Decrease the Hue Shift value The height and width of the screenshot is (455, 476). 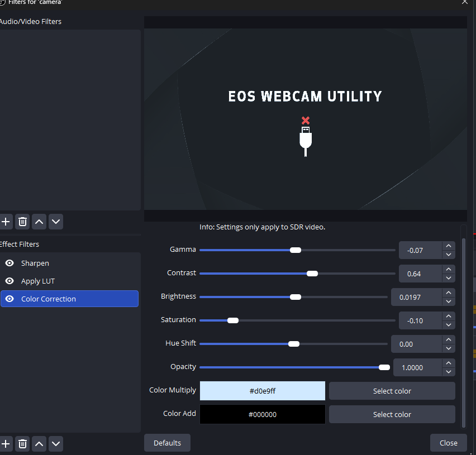point(449,348)
